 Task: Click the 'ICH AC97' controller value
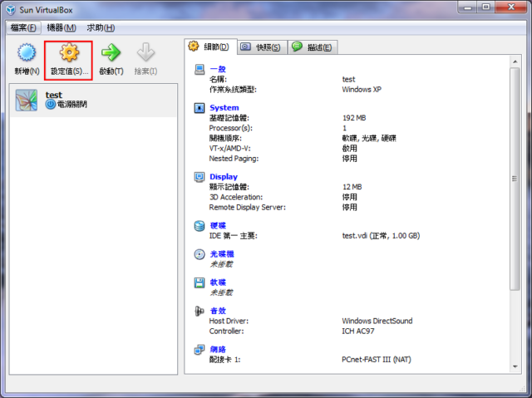358,332
